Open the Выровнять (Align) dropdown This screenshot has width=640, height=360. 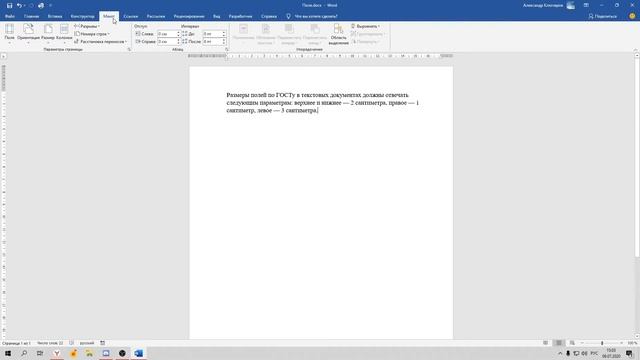click(x=365, y=26)
